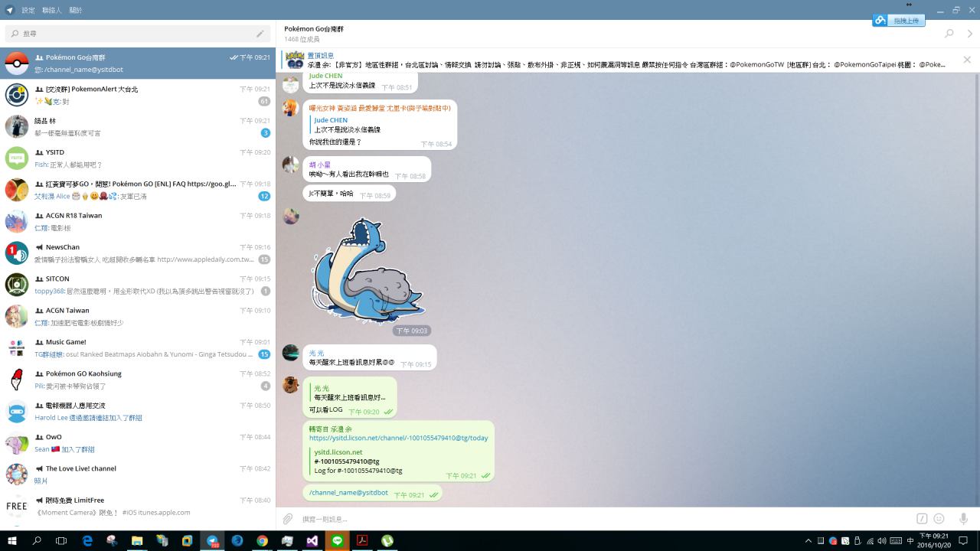Click the paperclip attach file icon
This screenshot has width=980, height=551.
coord(288,519)
